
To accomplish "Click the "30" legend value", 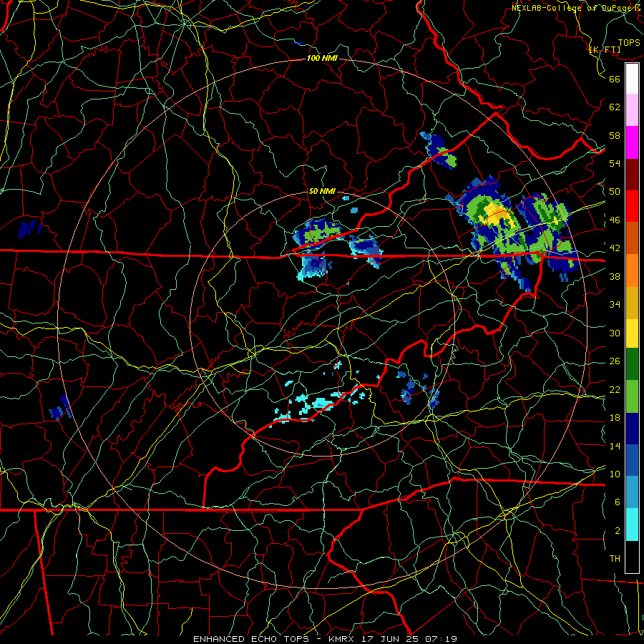I will point(615,333).
